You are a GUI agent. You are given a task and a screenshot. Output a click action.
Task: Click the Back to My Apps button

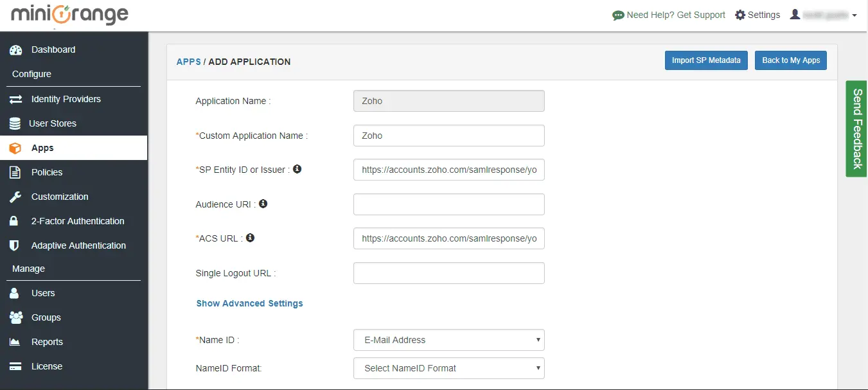pos(790,60)
